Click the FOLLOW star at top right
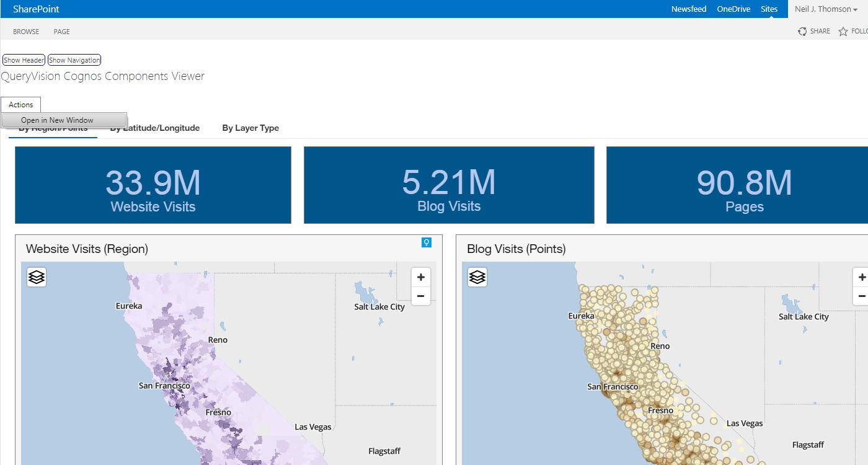This screenshot has height=465, width=868. click(843, 31)
